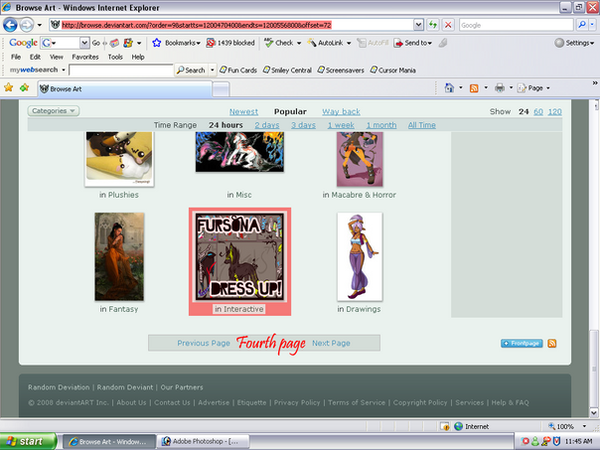Open the Help menu
The height and width of the screenshot is (450, 600).
[138, 57]
